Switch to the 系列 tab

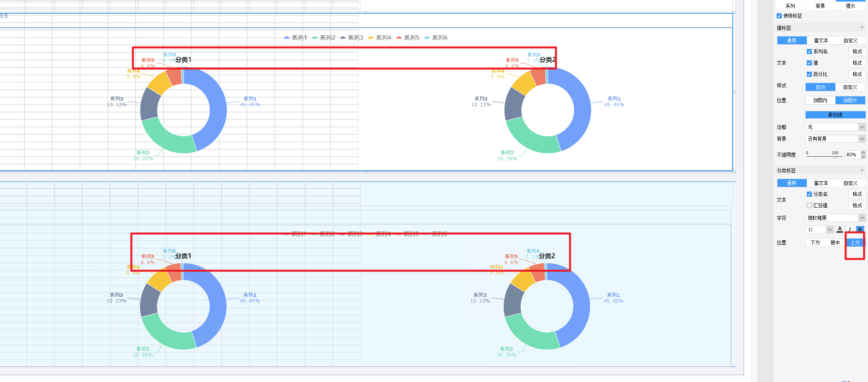tap(790, 6)
